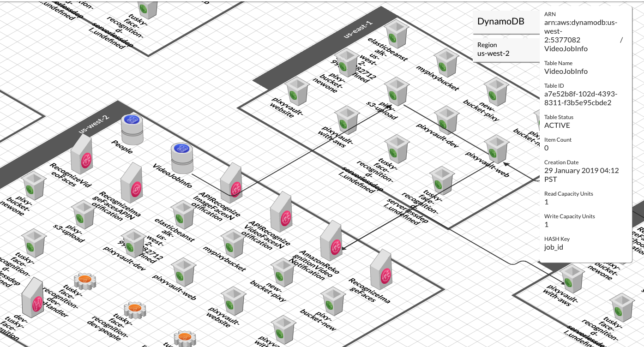The width and height of the screenshot is (644, 347).
Task: Click the tusky-face-recognition-dev-people gear icon
Action: coord(135,309)
